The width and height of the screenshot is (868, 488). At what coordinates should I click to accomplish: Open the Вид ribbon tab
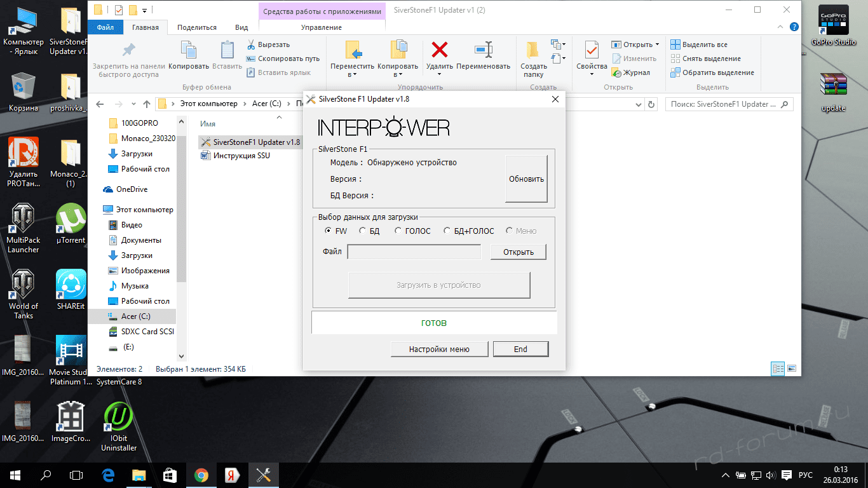pyautogui.click(x=241, y=27)
